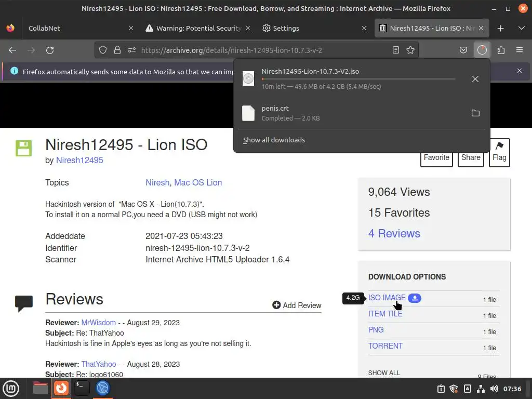Image resolution: width=532 pixels, height=399 pixels.
Task: Download the ISO IMAGE file
Action: pos(387,298)
